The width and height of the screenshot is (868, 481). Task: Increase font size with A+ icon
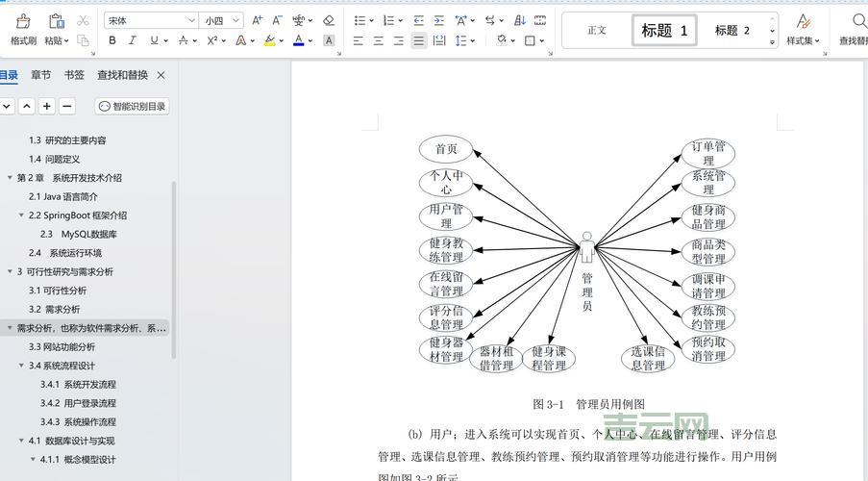coord(258,20)
